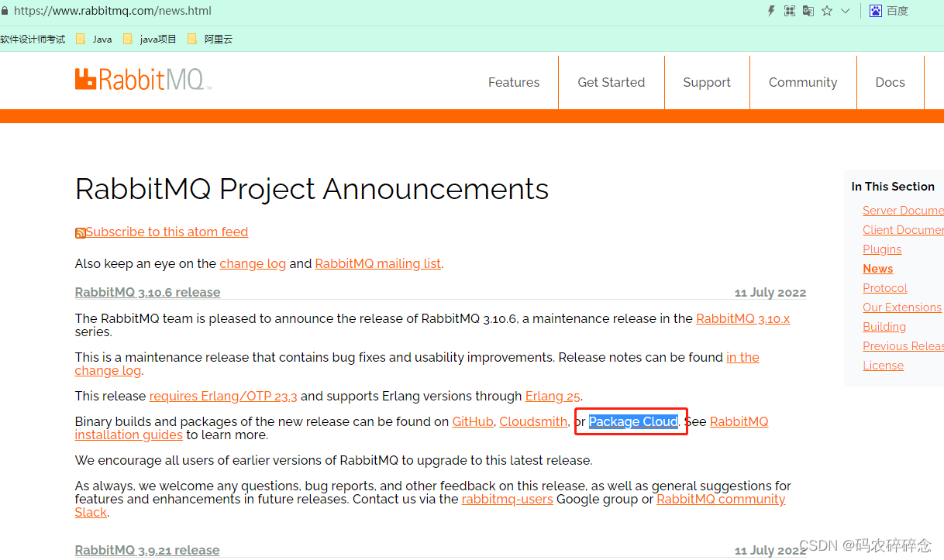The height and width of the screenshot is (560, 944).
Task: Open the GitHub link
Action: point(473,421)
